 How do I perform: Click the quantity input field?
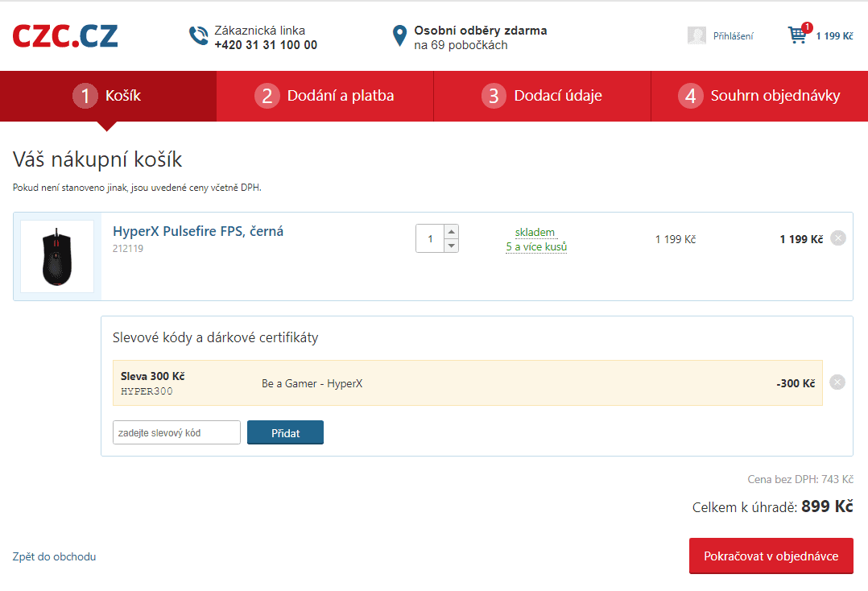coord(430,238)
